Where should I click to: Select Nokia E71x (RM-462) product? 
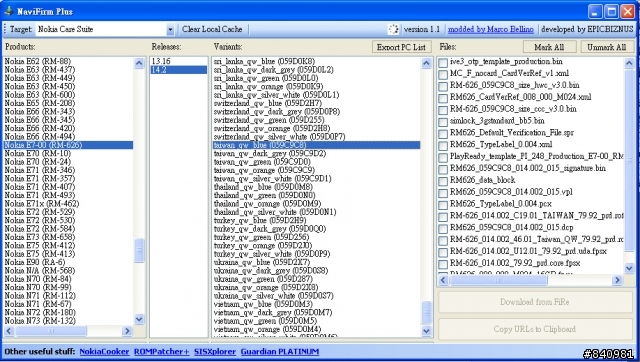[68, 203]
